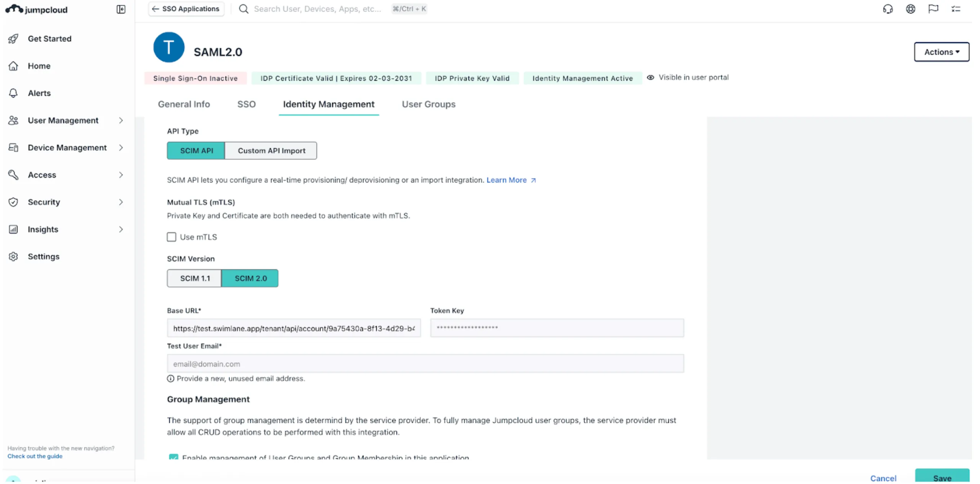Open the User Groups tab

pos(428,104)
